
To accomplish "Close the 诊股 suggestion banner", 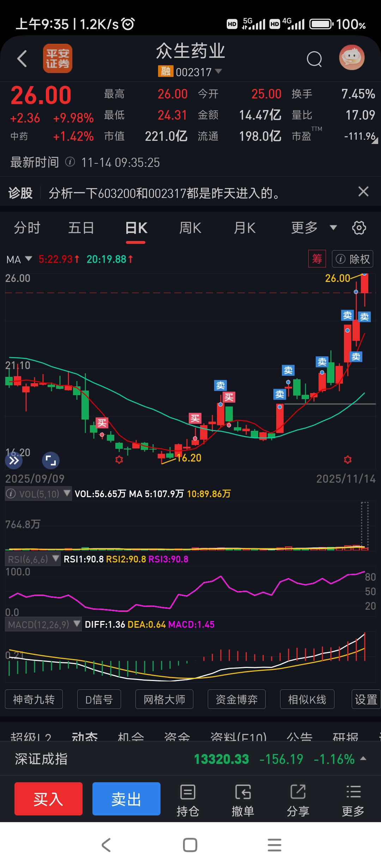I will pos(363,192).
